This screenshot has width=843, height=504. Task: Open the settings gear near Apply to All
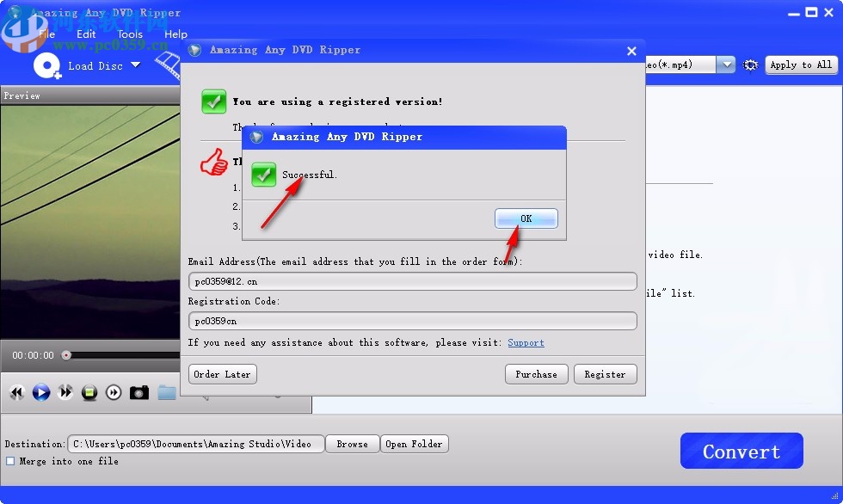point(750,65)
